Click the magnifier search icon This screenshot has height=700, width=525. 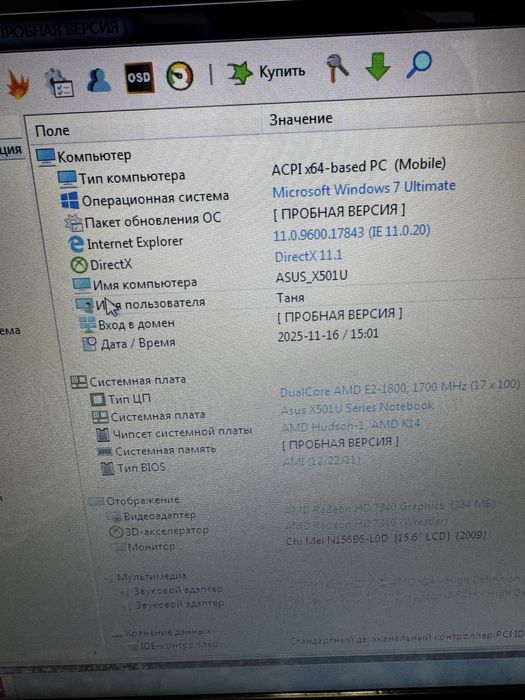[419, 65]
